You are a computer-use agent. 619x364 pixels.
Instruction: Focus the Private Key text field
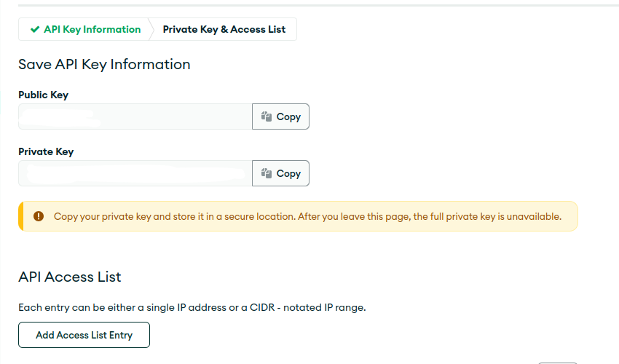[135, 173]
